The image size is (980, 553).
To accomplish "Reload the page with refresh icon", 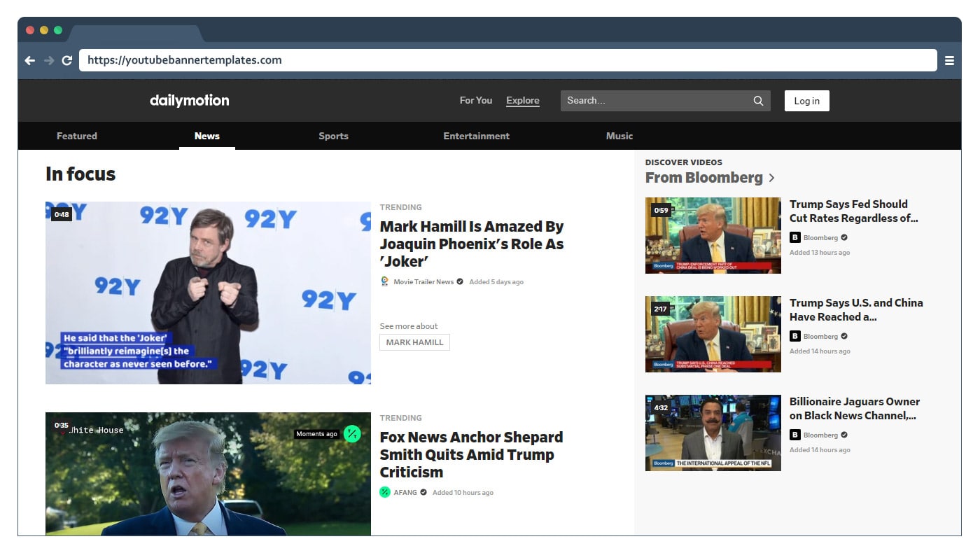I will [x=67, y=60].
